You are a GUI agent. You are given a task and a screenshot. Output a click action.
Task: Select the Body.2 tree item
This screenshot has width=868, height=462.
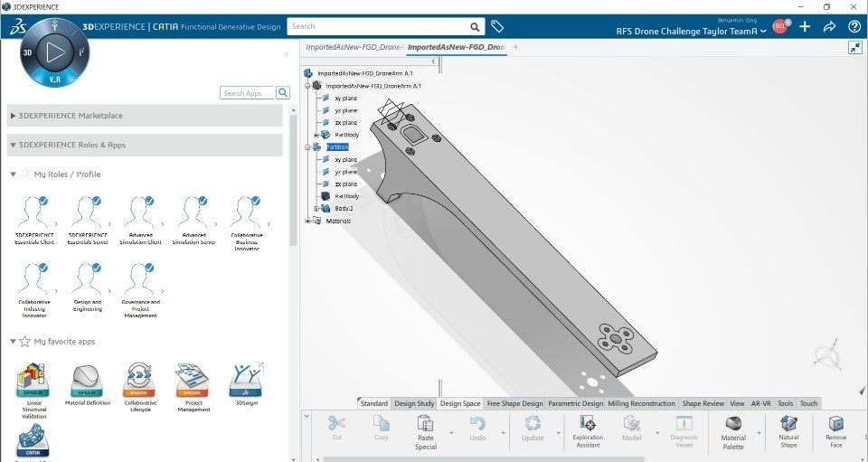344,209
